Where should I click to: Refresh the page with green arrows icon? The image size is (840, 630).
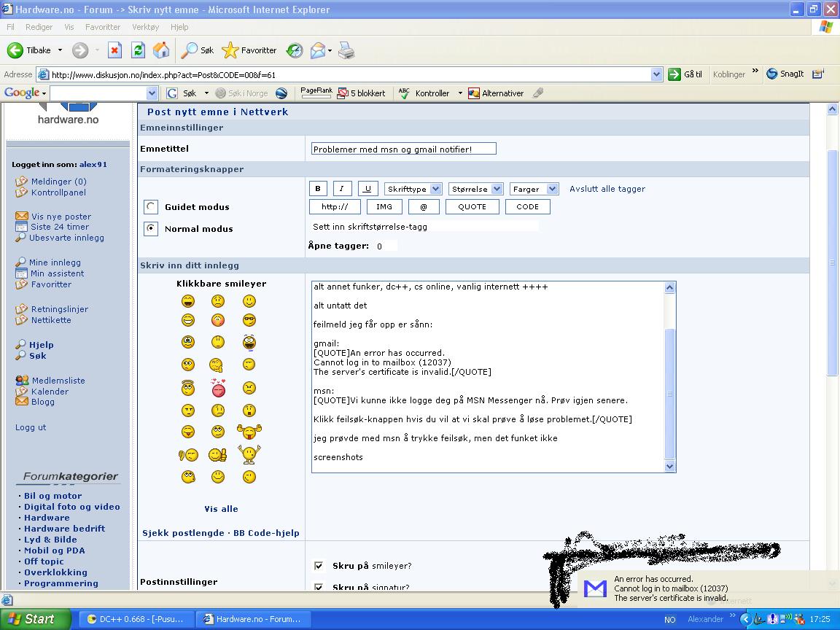[139, 50]
